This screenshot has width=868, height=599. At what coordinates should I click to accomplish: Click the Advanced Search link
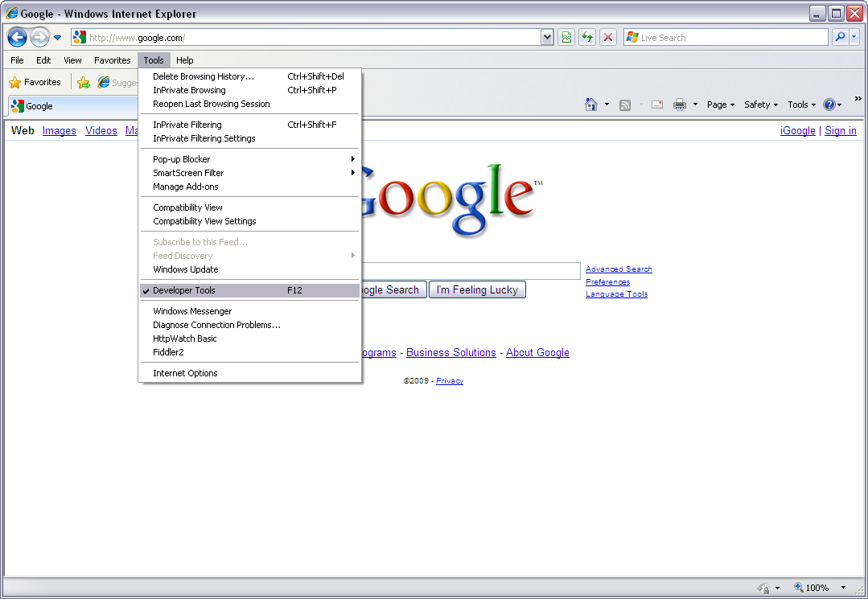(619, 269)
